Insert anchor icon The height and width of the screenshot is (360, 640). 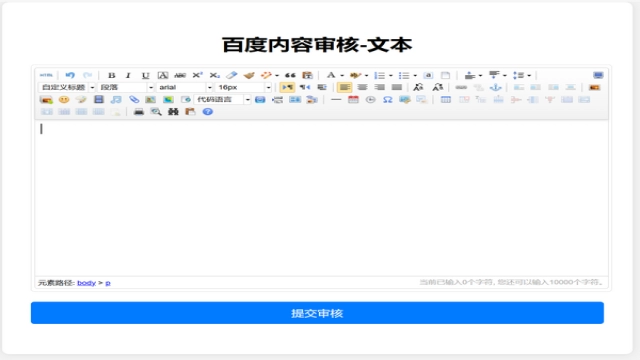(496, 87)
